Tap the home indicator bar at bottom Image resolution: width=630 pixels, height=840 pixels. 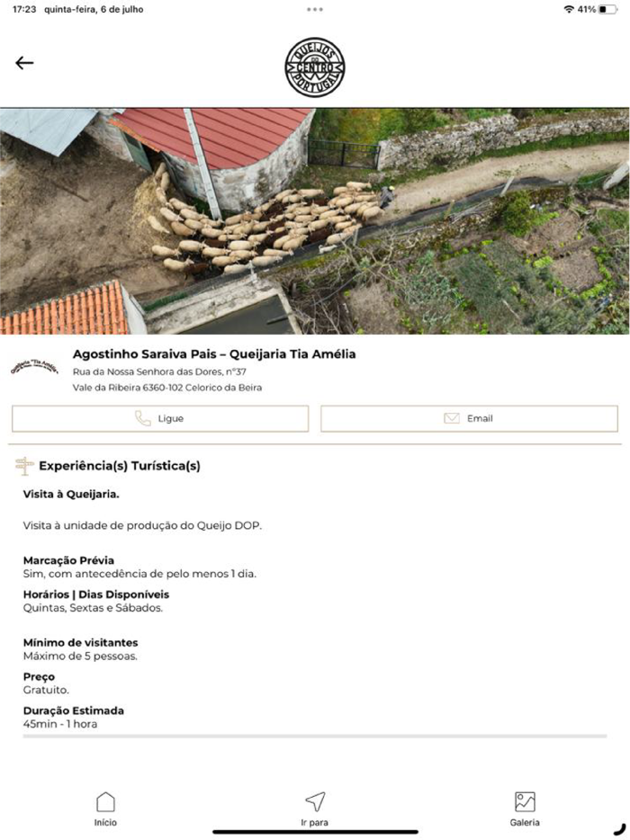315,832
